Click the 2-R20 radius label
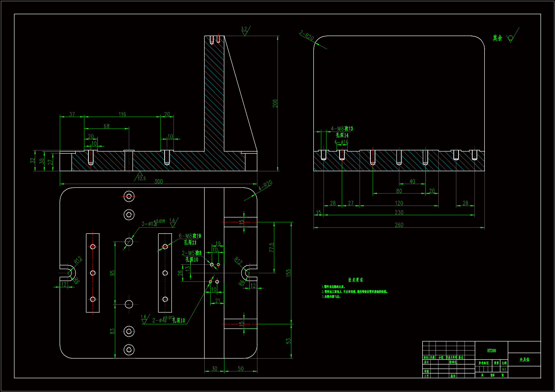Image resolution: width=555 pixels, height=392 pixels. point(306,36)
